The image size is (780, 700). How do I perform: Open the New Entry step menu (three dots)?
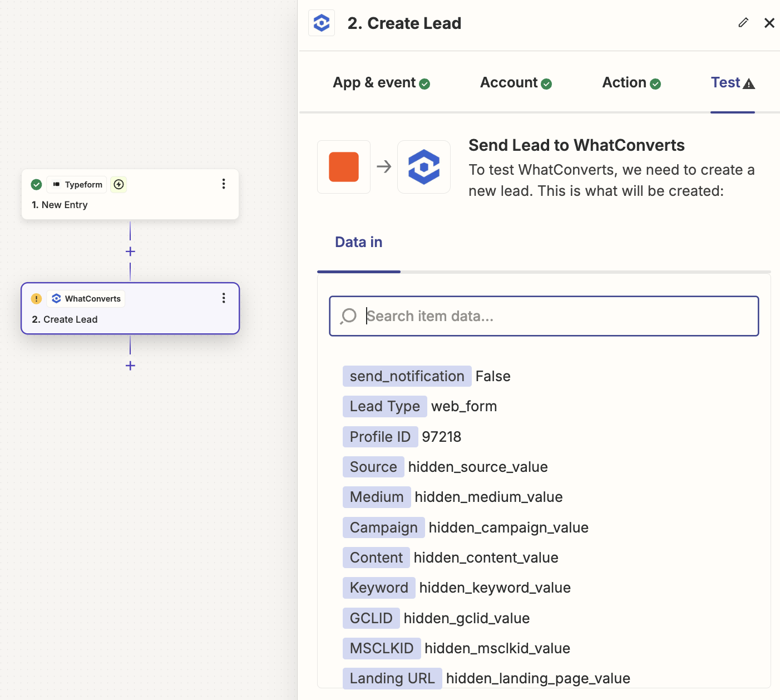pyautogui.click(x=224, y=184)
